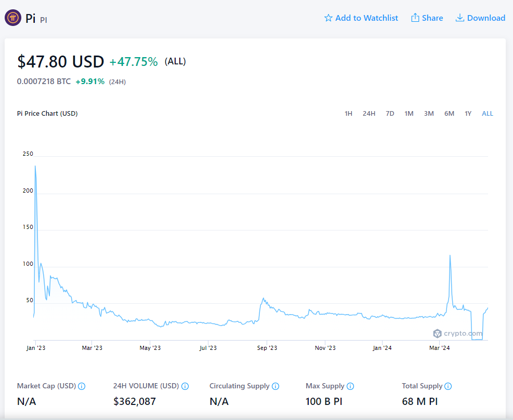Click the PI ticker symbol text
This screenshot has height=420, width=513.
(44, 20)
